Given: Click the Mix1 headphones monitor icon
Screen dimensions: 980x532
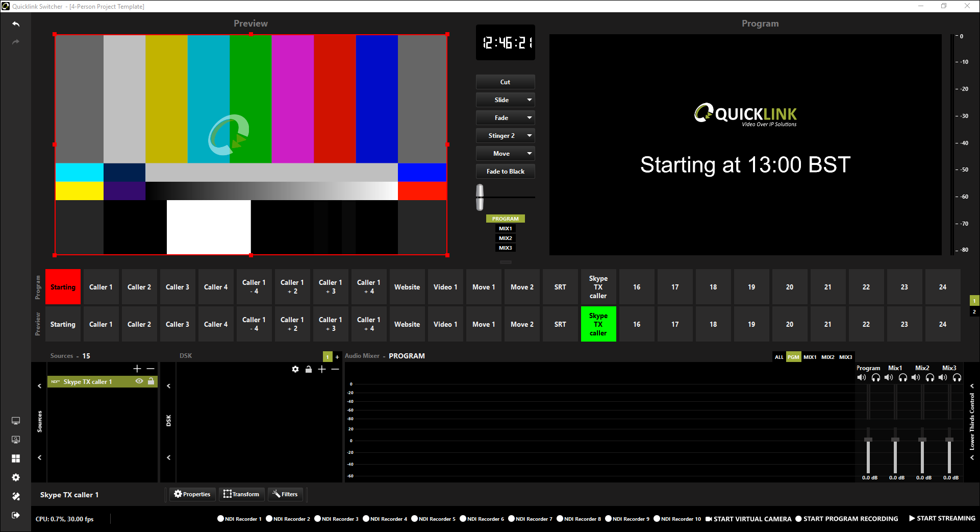Looking at the screenshot, I should click(x=902, y=378).
